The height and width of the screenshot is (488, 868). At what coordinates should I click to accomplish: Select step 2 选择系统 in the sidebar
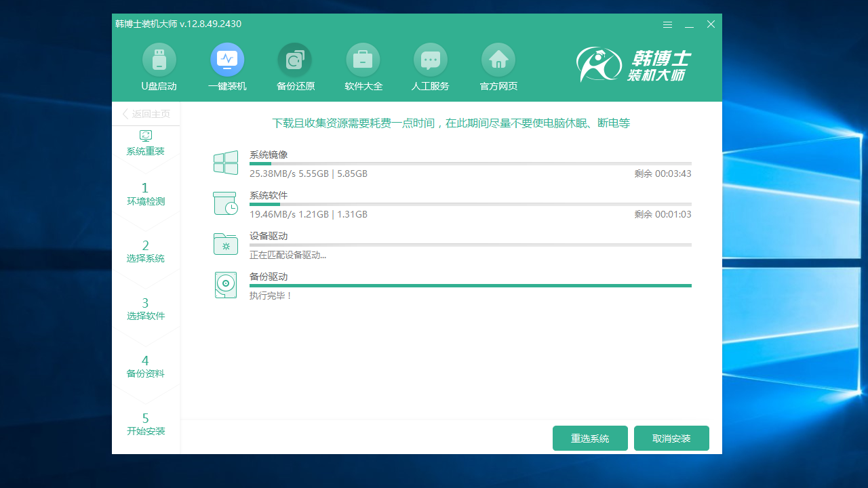tap(145, 251)
